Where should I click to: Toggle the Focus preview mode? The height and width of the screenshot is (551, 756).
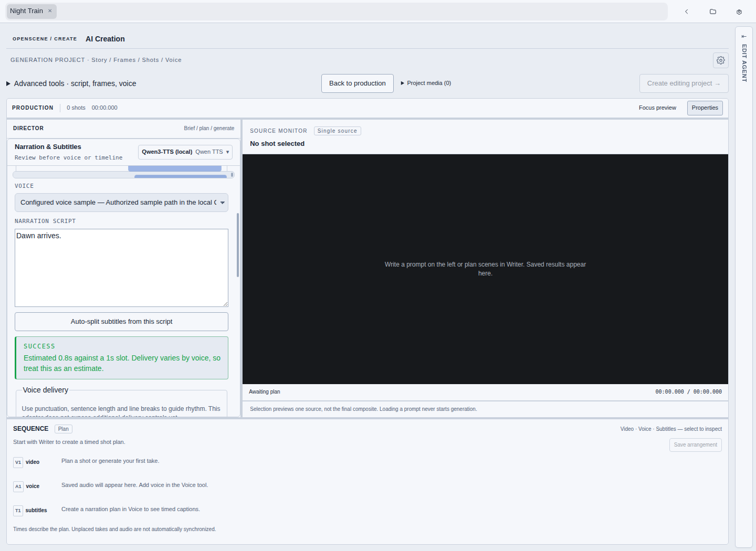click(x=657, y=108)
